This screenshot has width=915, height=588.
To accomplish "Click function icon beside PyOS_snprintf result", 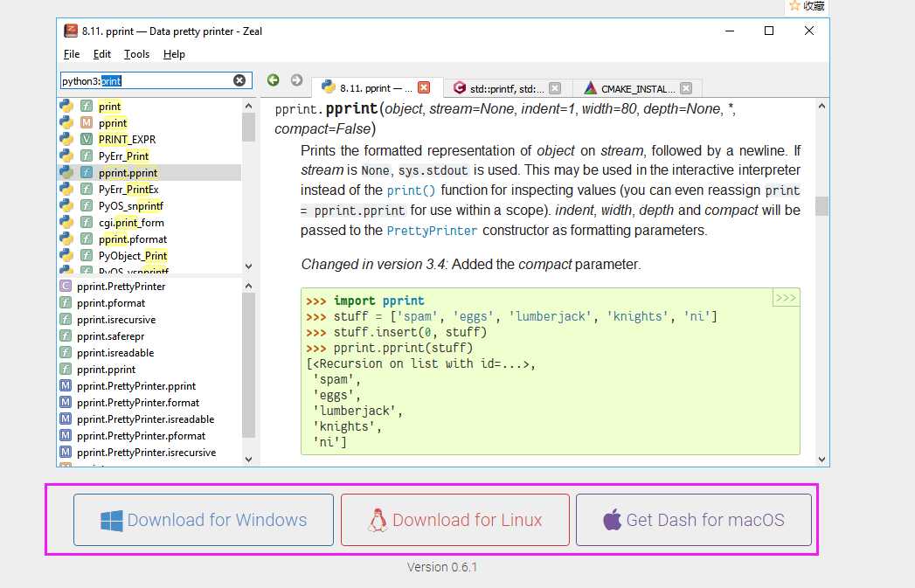I will coord(87,205).
